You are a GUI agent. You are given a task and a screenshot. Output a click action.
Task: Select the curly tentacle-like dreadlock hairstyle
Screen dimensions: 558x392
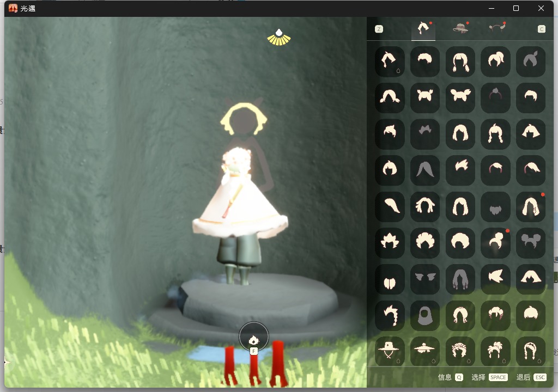tap(425, 206)
